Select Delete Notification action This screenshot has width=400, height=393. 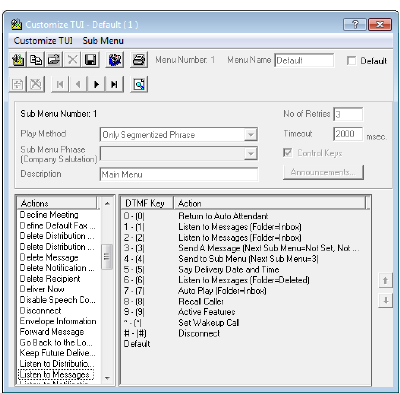click(x=57, y=268)
